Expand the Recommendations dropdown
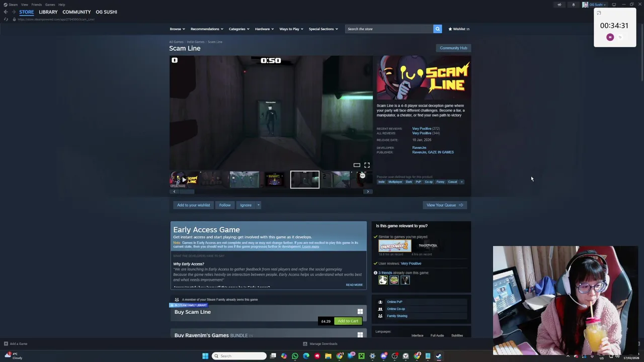This screenshot has width=644, height=362. click(207, 29)
